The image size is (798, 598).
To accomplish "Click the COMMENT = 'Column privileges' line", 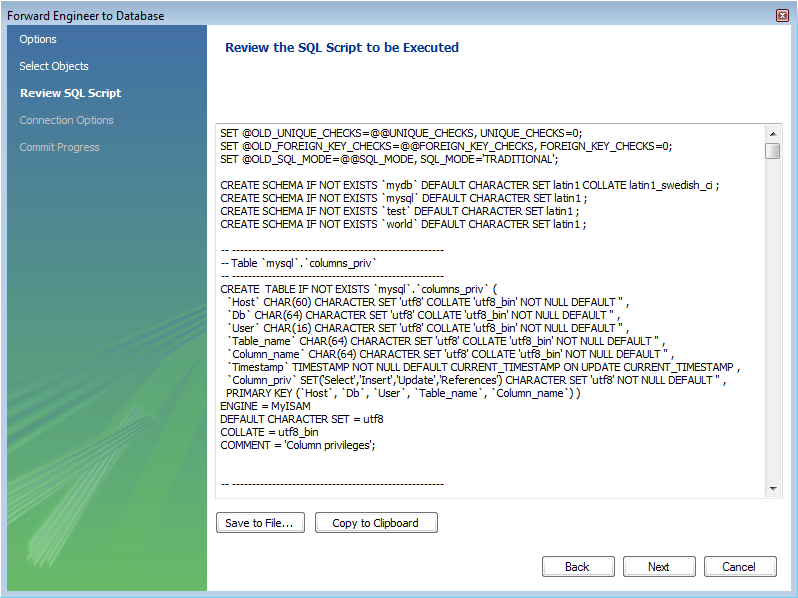I will [x=297, y=445].
